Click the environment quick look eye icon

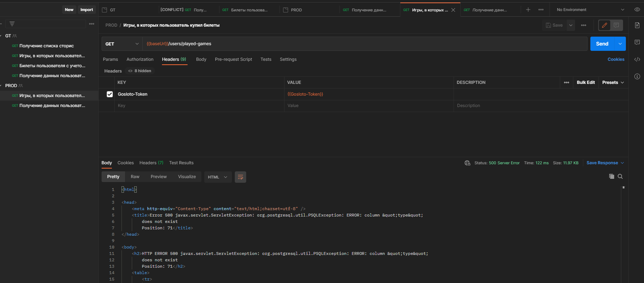[x=637, y=10]
